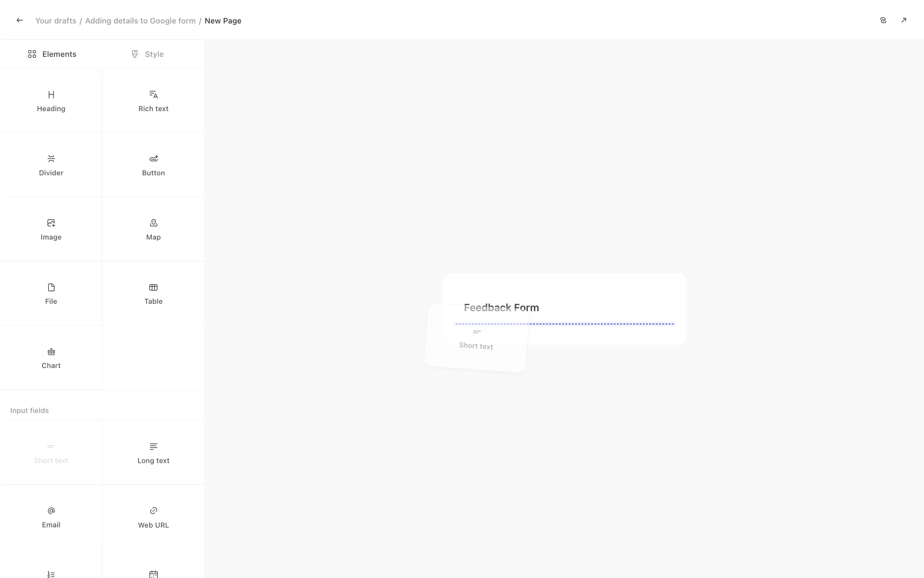Image resolution: width=924 pixels, height=578 pixels.
Task: Switch to the Style tab
Action: (x=148, y=54)
